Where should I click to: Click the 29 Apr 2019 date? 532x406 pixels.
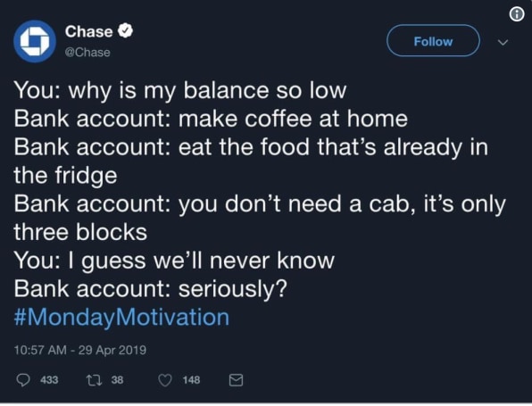coord(112,350)
